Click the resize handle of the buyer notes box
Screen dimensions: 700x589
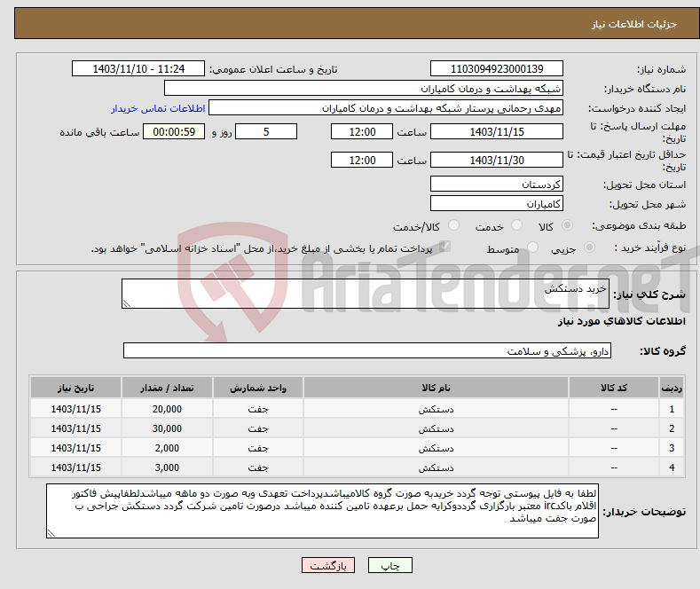51,533
